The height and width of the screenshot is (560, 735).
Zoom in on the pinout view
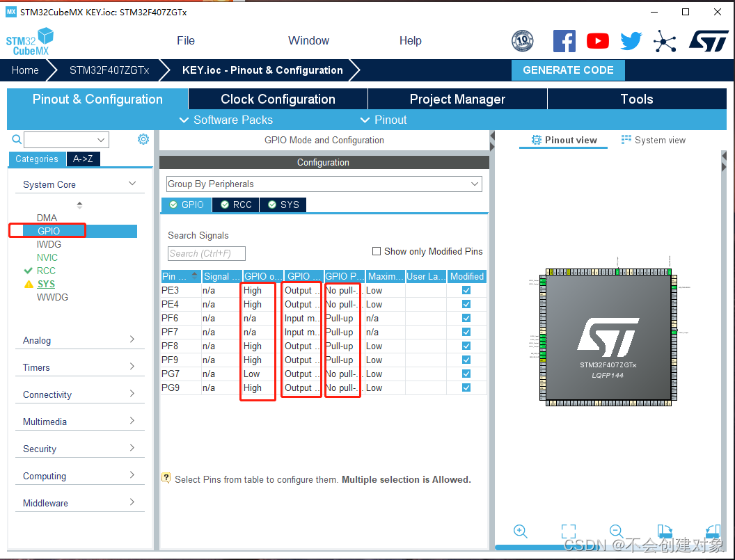(521, 531)
